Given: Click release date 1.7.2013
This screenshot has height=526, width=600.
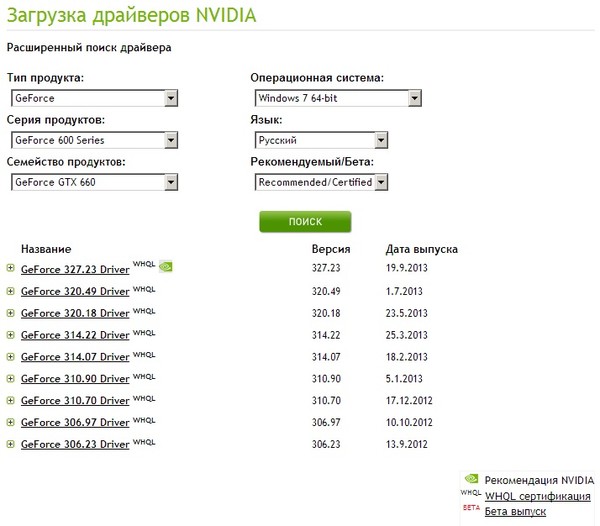Looking at the screenshot, I should point(404,291).
